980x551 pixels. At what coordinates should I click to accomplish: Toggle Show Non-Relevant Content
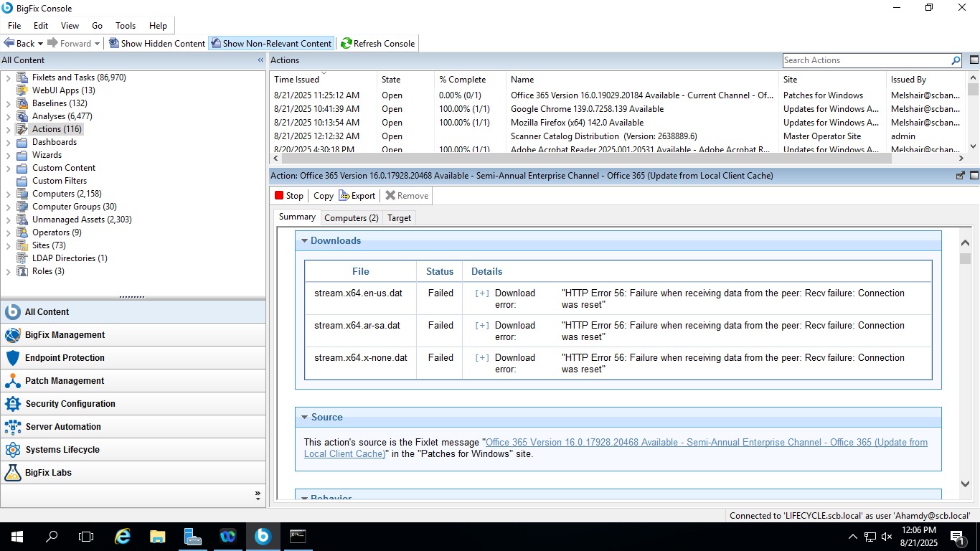pos(271,44)
